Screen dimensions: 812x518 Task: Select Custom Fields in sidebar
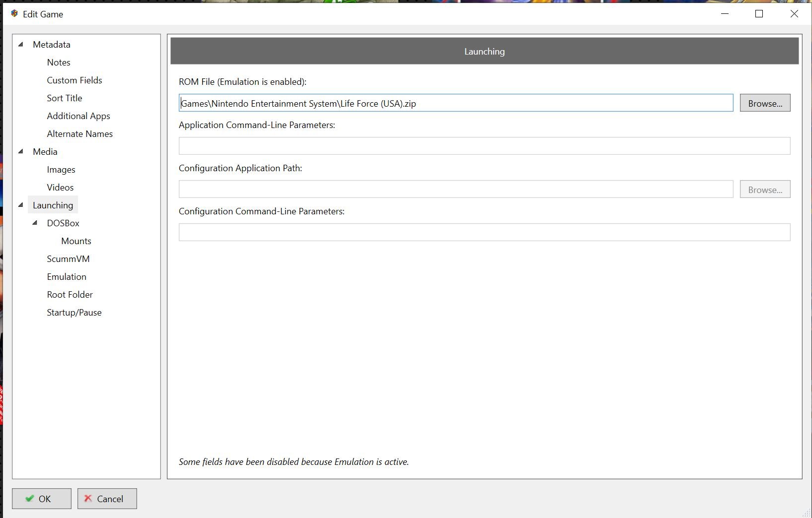tap(74, 80)
